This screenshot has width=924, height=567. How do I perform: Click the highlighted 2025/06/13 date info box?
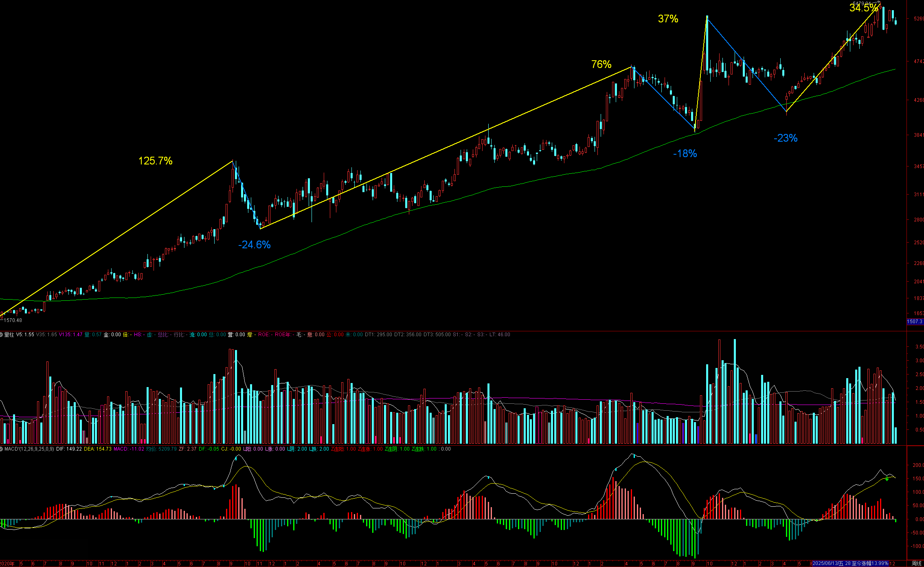(850, 563)
